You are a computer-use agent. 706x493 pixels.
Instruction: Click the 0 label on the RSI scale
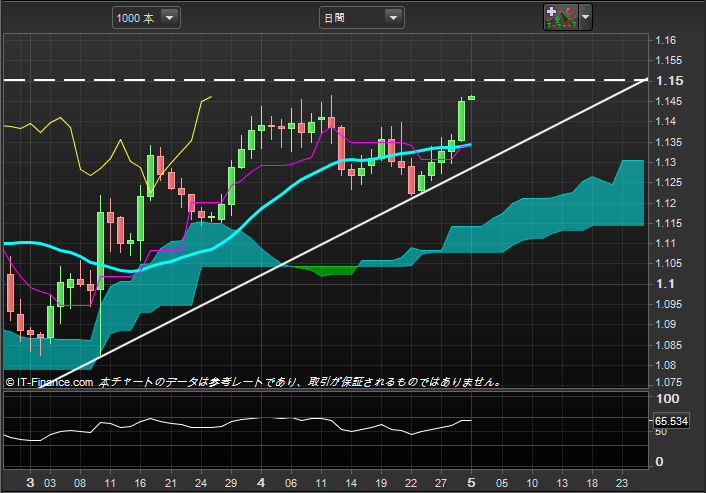click(x=659, y=461)
